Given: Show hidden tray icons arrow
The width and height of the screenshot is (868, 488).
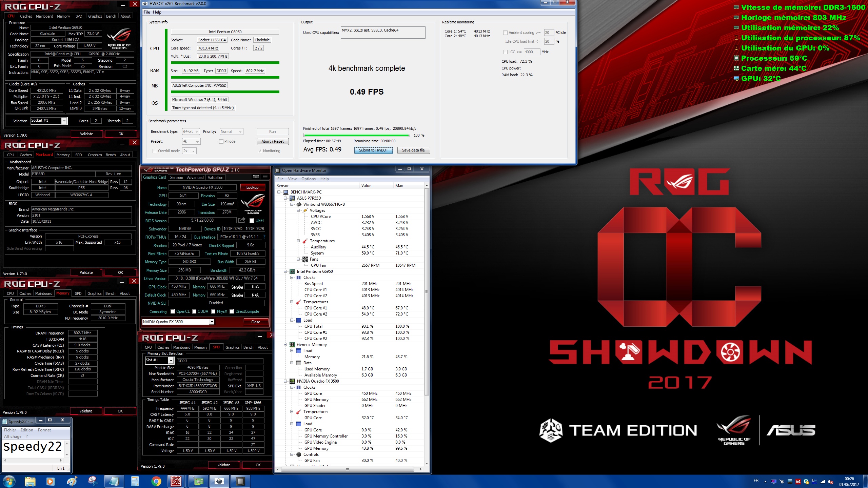Looking at the screenshot, I should [x=765, y=481].
